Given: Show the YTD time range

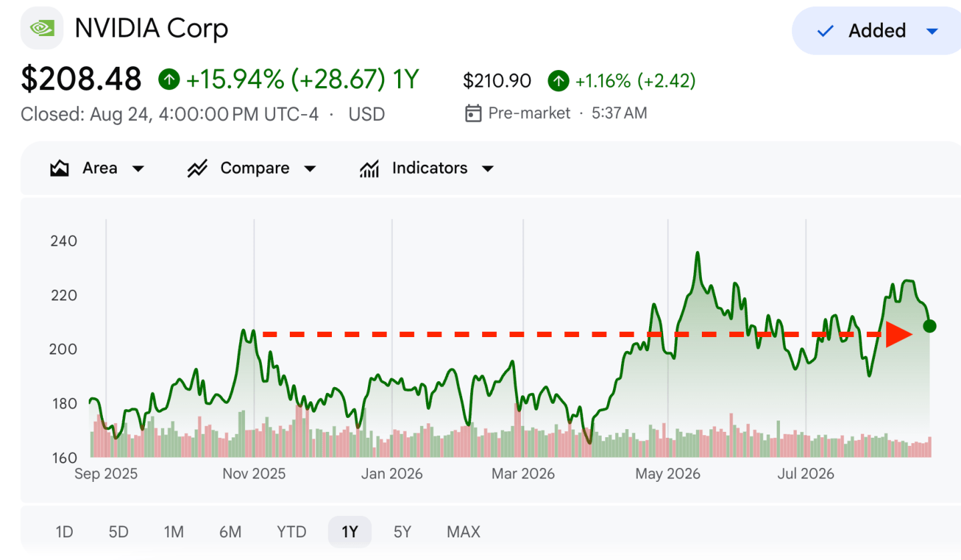Looking at the screenshot, I should point(291,532).
